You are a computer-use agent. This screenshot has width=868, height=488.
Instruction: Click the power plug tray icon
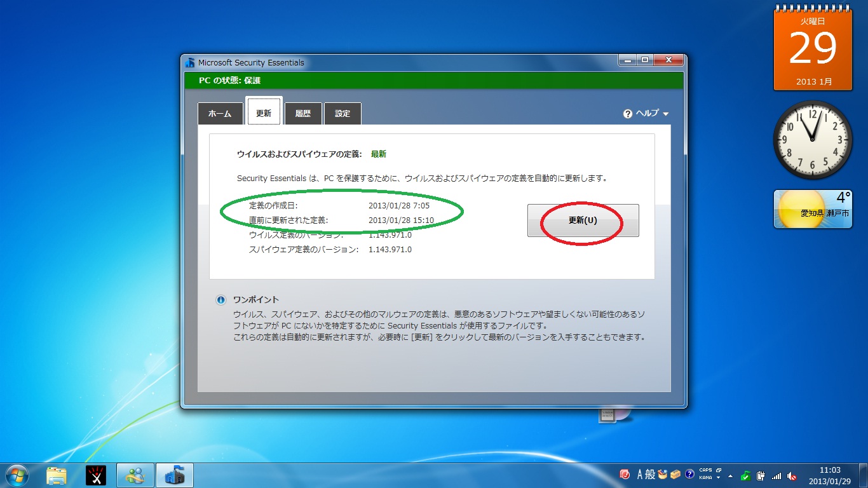[x=761, y=475]
